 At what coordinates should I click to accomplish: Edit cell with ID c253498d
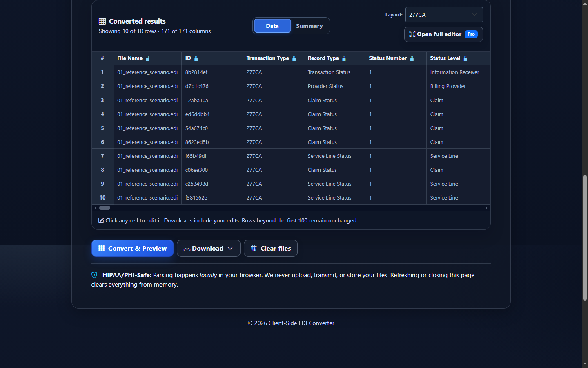pyautogui.click(x=212, y=184)
